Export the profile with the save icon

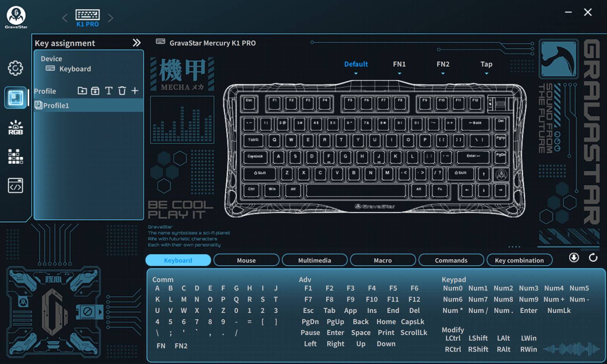click(x=95, y=91)
